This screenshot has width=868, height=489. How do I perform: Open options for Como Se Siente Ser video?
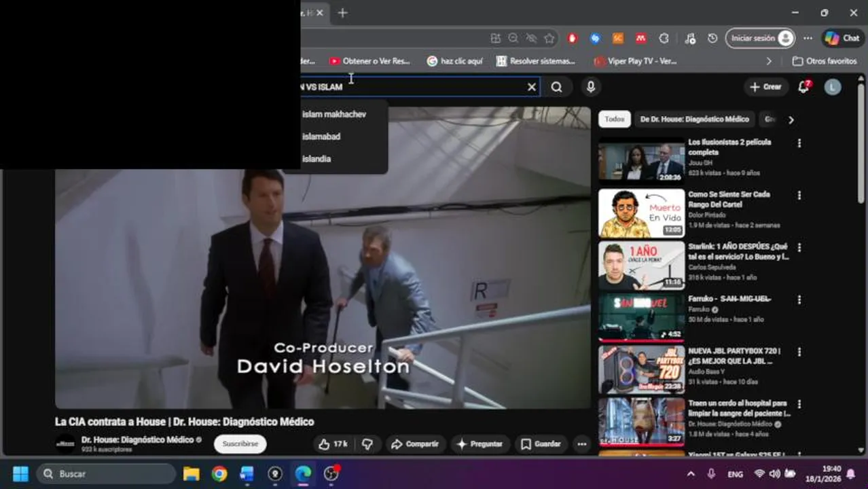[799, 196]
